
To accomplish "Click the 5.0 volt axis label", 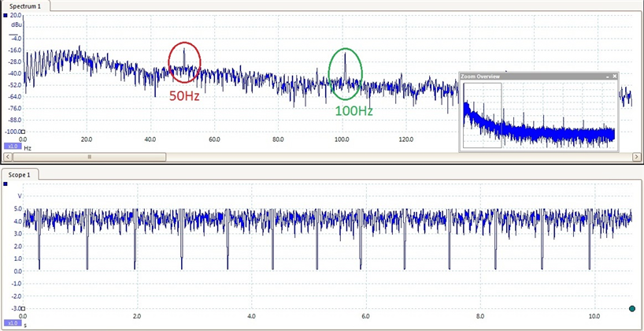I will point(17,209).
